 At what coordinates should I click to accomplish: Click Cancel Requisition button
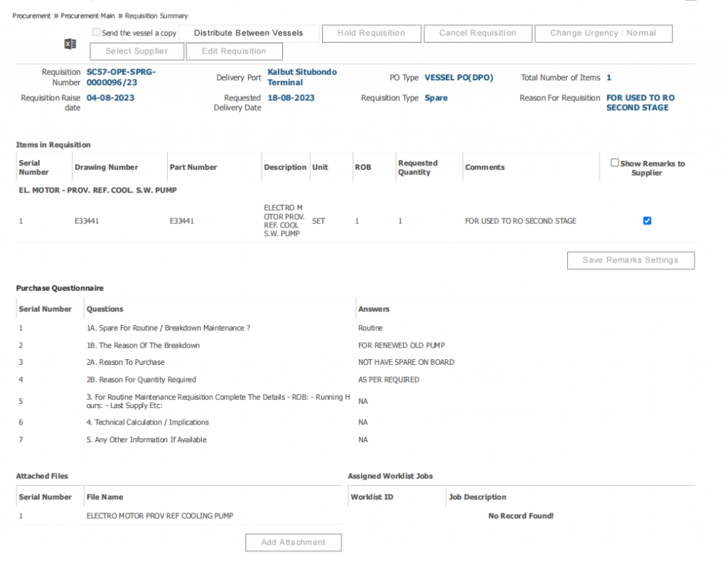[478, 33]
